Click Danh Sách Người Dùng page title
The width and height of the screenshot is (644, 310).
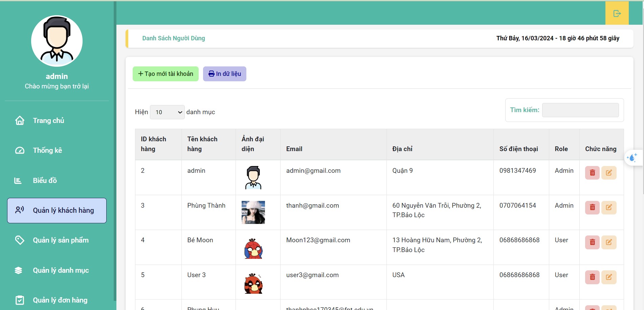click(173, 38)
